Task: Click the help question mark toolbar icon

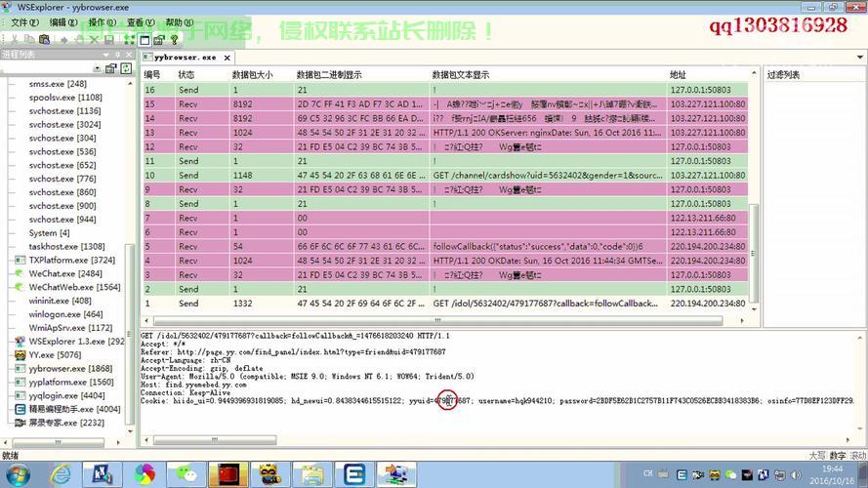Action: (175, 40)
